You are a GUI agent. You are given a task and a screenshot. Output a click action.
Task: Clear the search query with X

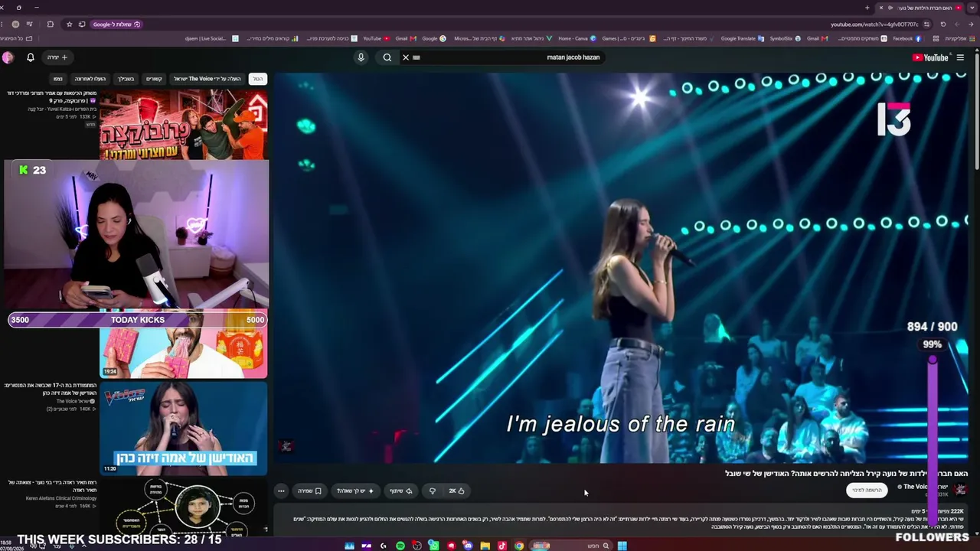pos(406,57)
